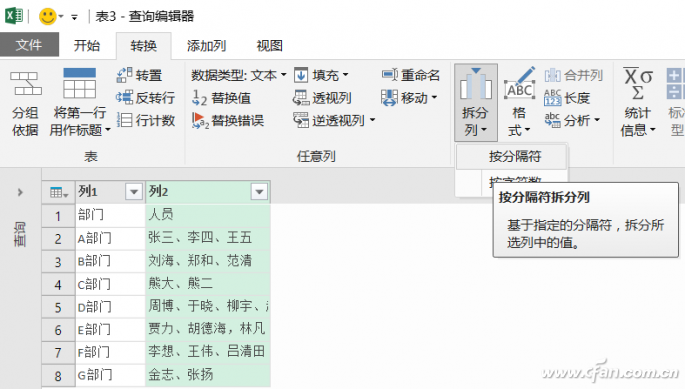
Task: Open the 逆透视列 dropdown
Action: (334, 120)
